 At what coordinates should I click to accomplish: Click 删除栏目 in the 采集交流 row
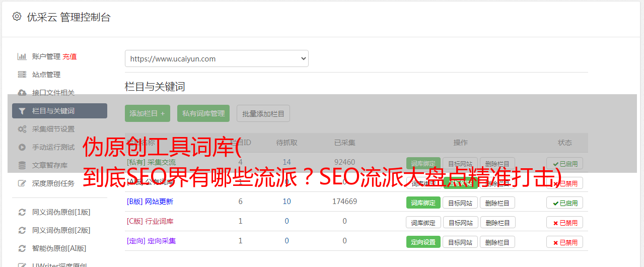[x=497, y=164]
